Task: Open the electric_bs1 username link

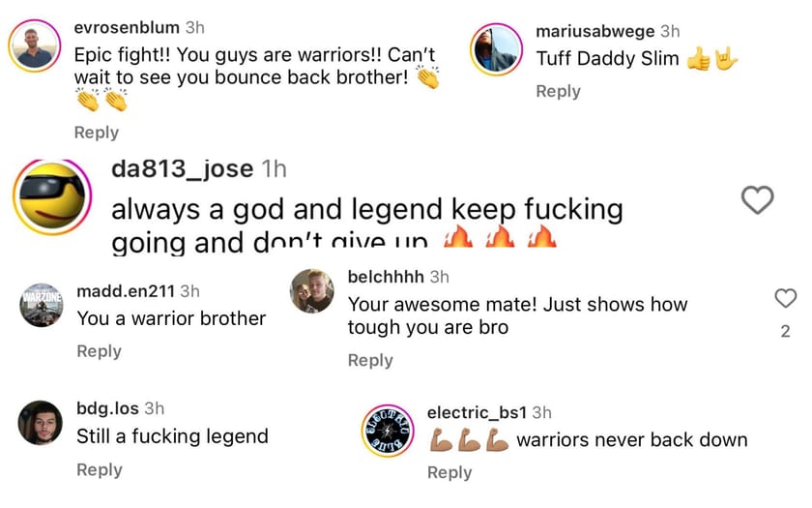Action: click(477, 412)
